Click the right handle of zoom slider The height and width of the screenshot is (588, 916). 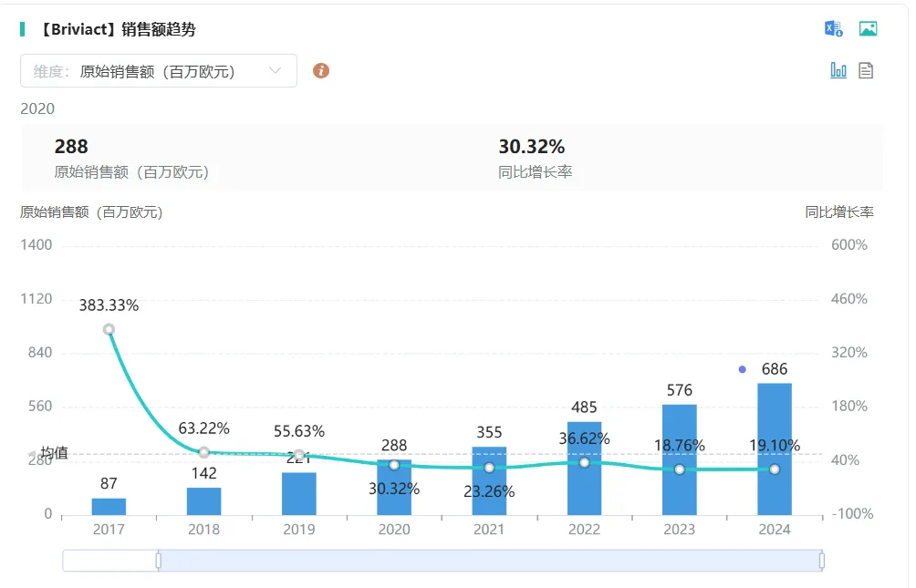pyautogui.click(x=821, y=561)
